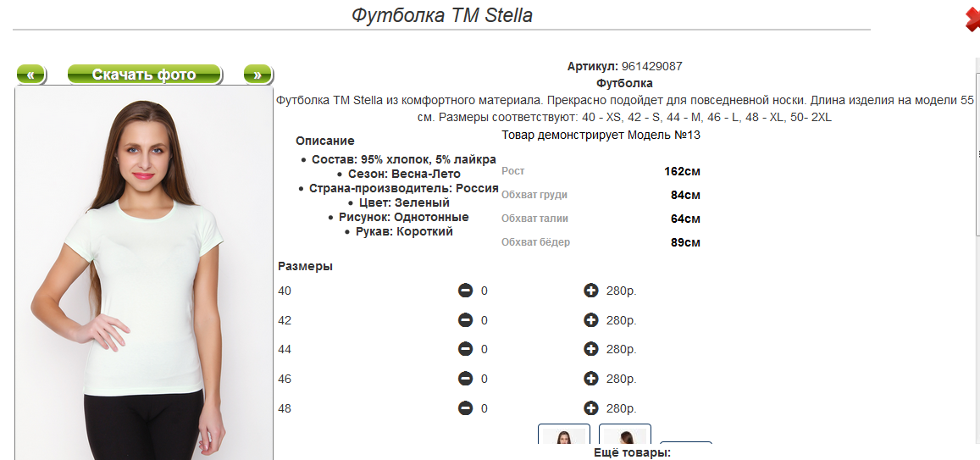Screen dimensions: 980x460
Task: Increase quantity for size 48
Action: pos(590,408)
